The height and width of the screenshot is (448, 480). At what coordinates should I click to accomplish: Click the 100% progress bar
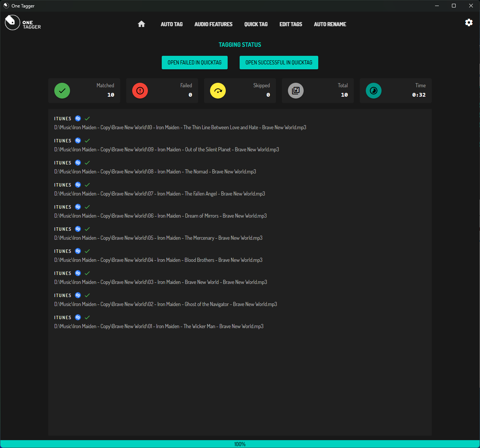click(x=240, y=444)
